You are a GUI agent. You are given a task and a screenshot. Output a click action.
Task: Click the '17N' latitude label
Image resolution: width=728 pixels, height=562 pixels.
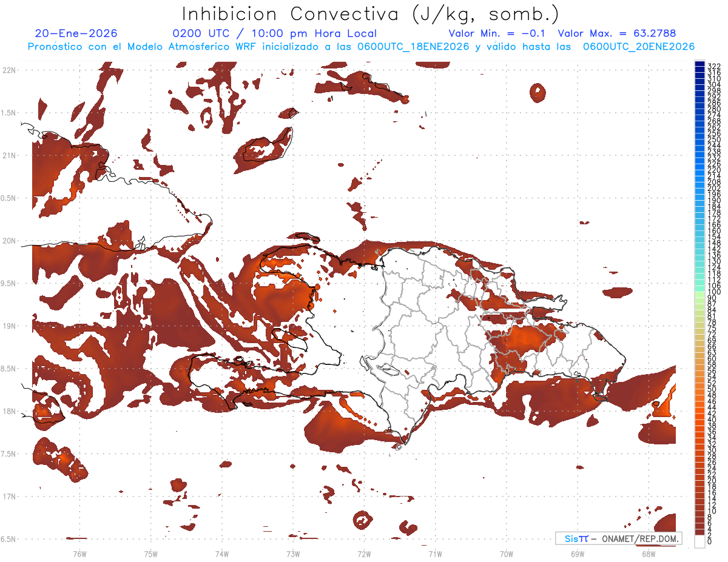tap(9, 497)
